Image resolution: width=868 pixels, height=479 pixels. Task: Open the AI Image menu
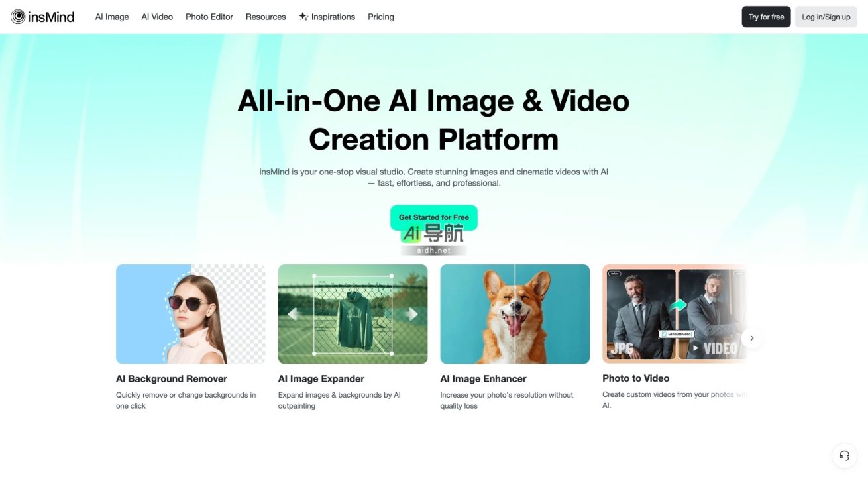tap(111, 16)
